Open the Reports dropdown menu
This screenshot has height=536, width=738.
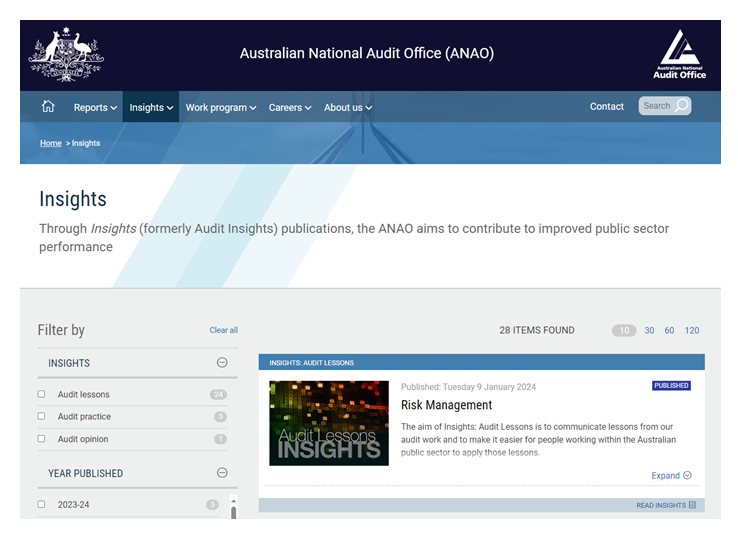coord(95,107)
